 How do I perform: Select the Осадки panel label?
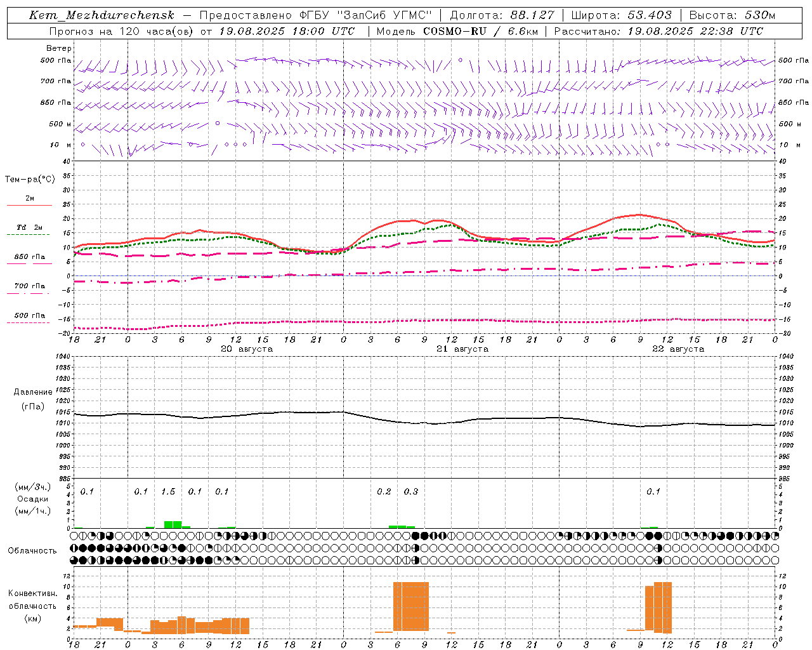[x=33, y=499]
